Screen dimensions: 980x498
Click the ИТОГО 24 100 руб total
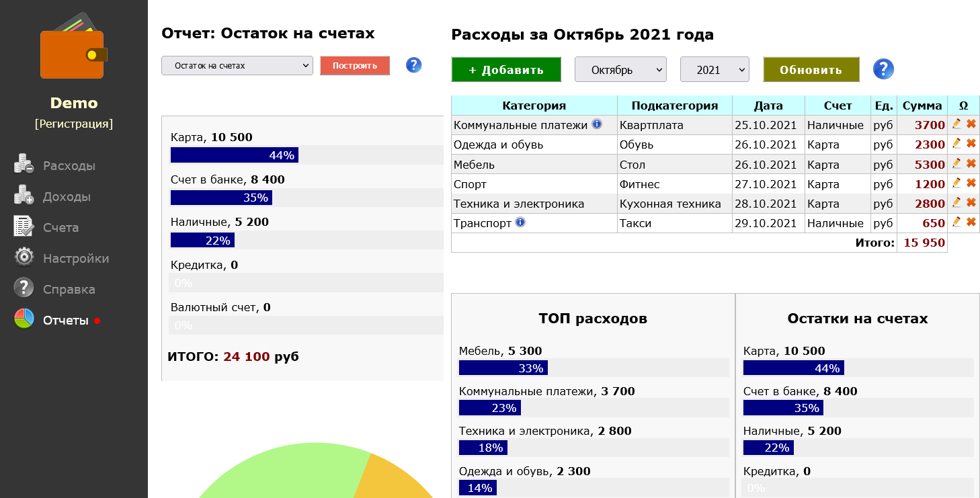[x=233, y=356]
